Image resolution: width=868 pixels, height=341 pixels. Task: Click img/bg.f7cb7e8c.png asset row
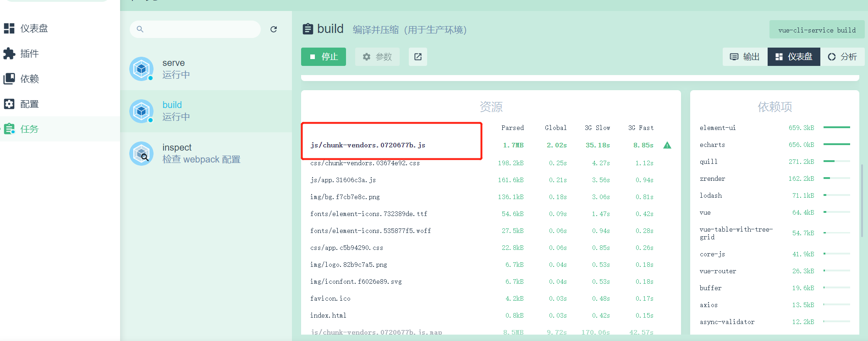point(490,197)
